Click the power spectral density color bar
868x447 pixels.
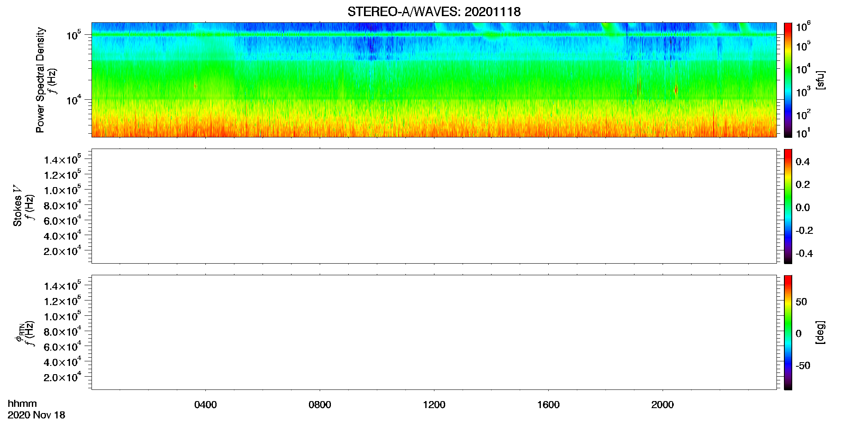point(788,80)
